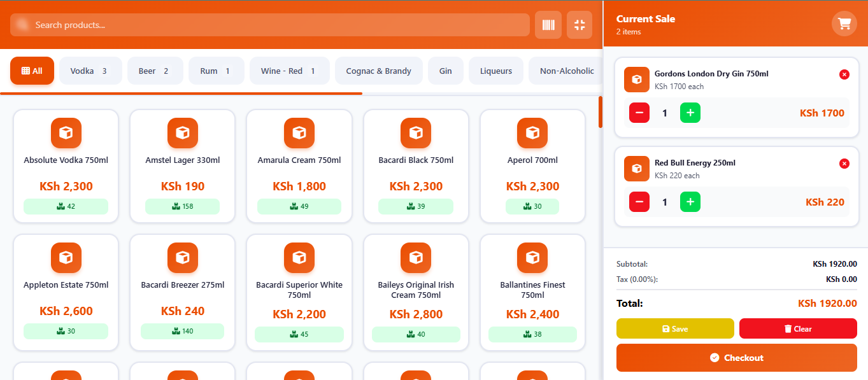This screenshot has width=868, height=380.
Task: Switch to the Beer category
Action: 155,71
